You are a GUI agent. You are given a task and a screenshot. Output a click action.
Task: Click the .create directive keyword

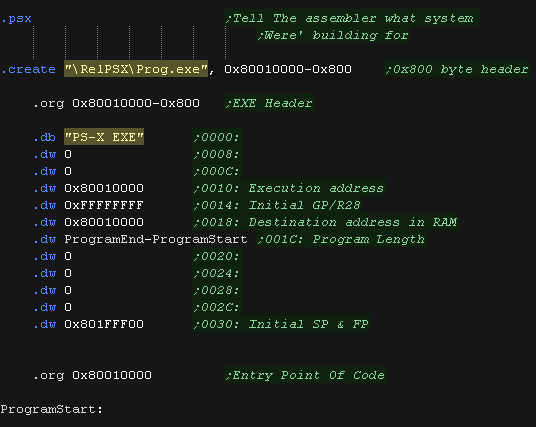(x=28, y=69)
